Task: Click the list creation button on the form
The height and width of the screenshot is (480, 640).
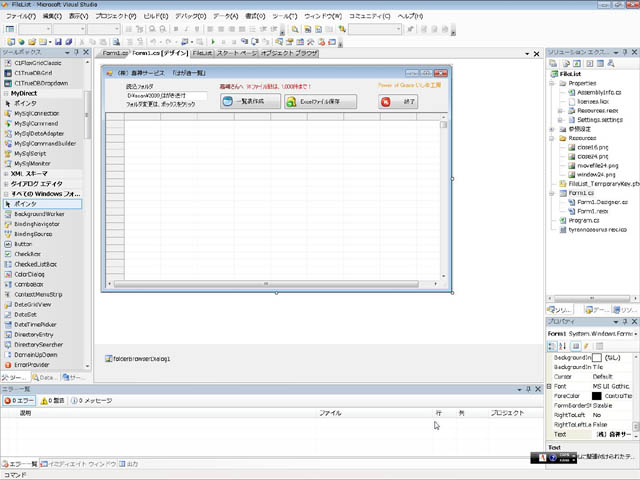Action: tap(250, 101)
